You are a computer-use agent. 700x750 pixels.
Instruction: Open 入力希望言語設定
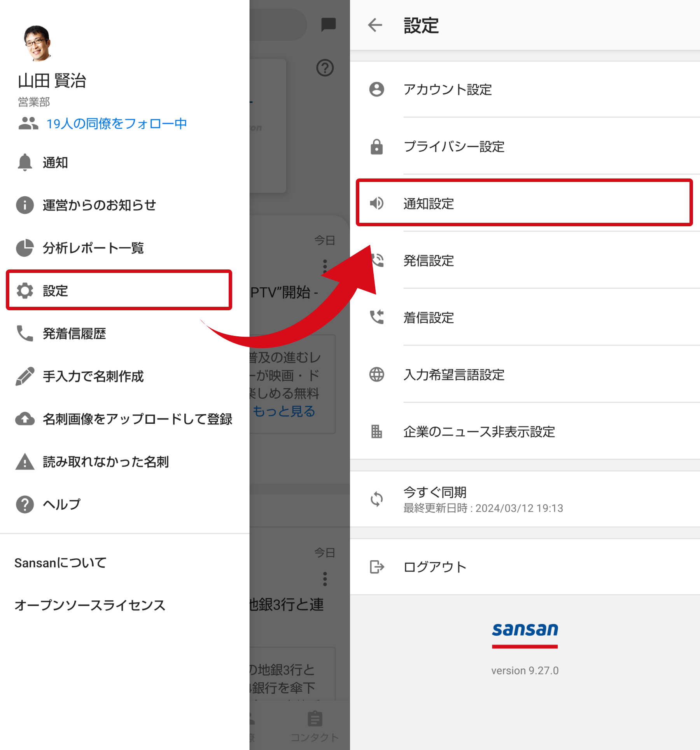pos(525,375)
